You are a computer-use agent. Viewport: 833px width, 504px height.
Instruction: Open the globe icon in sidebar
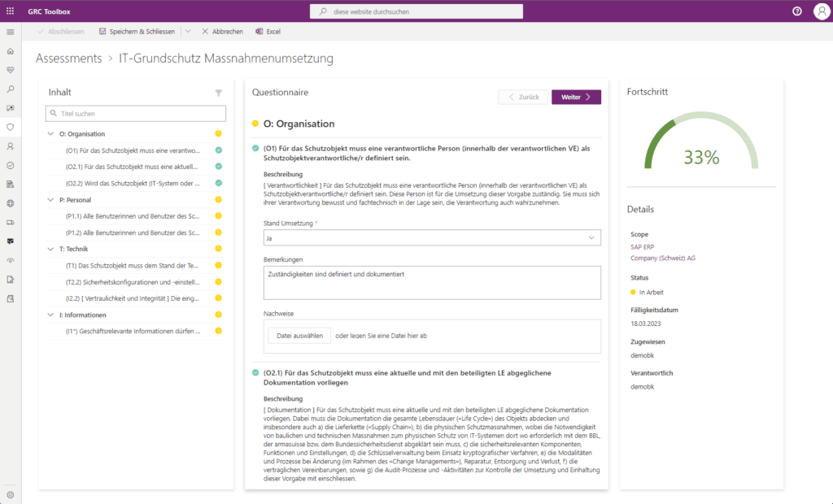10,203
